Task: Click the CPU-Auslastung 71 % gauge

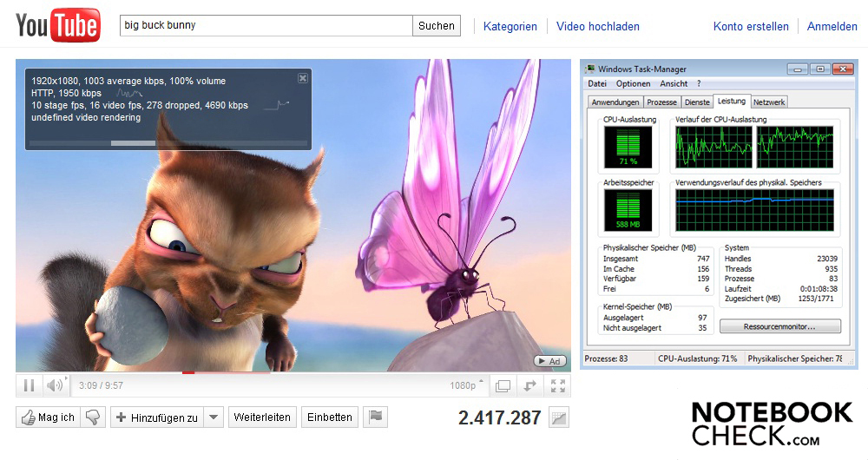Action: tap(628, 148)
